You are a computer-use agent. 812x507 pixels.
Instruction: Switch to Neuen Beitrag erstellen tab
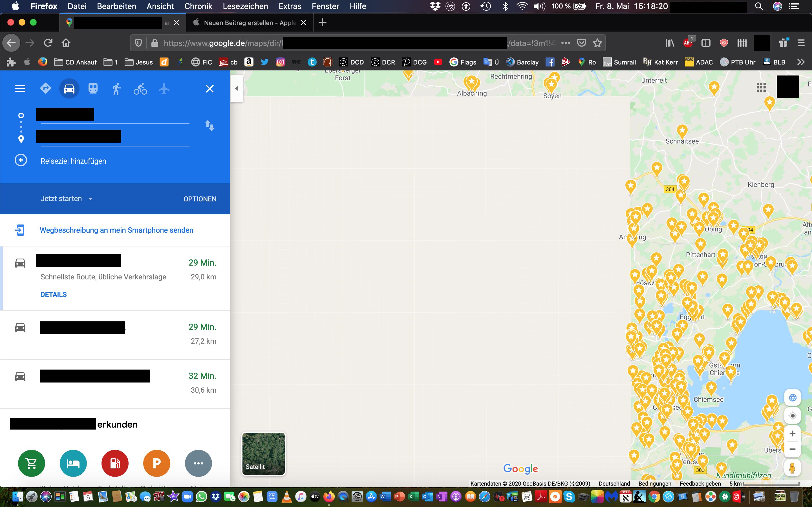[250, 23]
